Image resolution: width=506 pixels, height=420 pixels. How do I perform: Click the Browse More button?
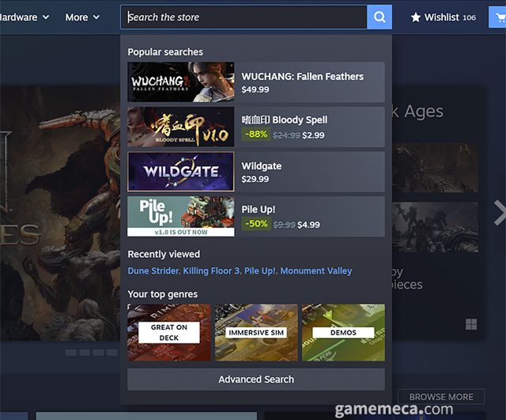(x=441, y=396)
